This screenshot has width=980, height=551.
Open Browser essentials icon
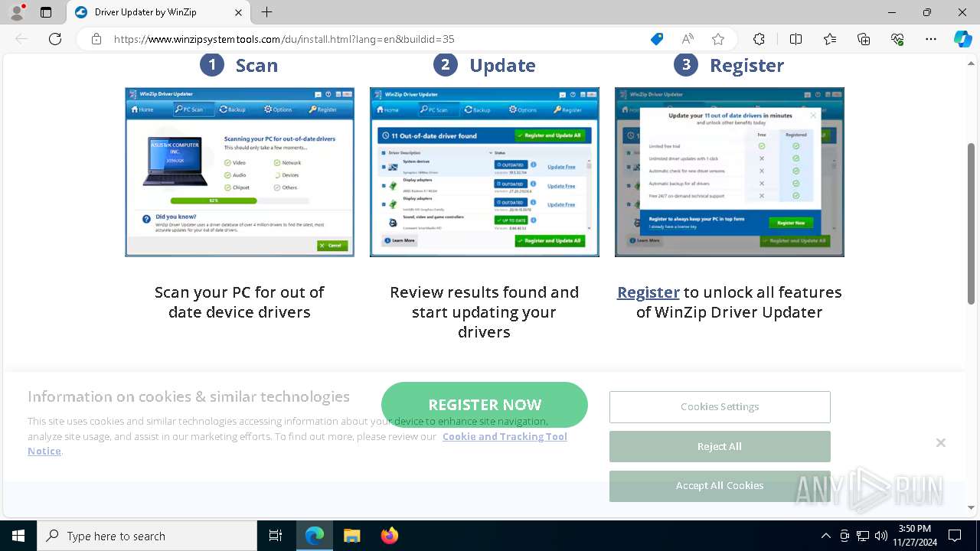pos(897,39)
